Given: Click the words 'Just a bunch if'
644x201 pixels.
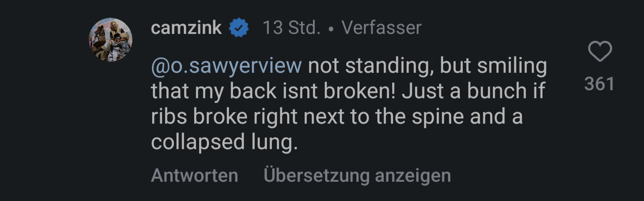Looking at the screenshot, I should pyautogui.click(x=474, y=92).
